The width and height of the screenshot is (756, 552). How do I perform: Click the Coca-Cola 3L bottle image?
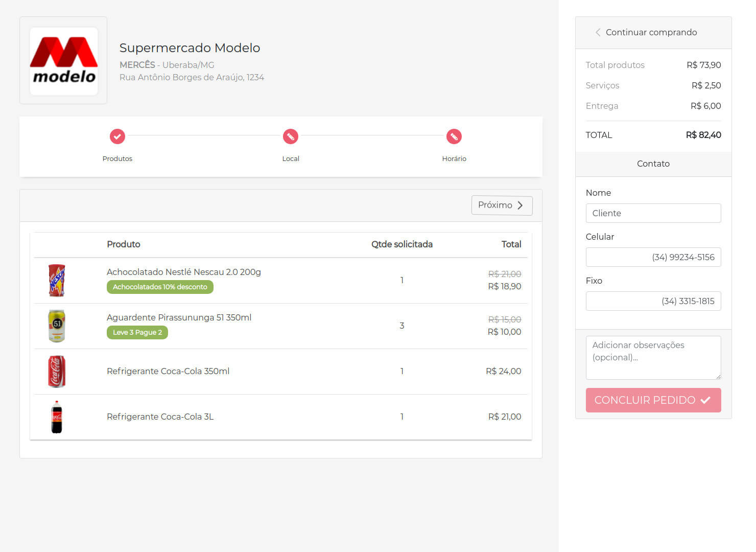(x=57, y=417)
